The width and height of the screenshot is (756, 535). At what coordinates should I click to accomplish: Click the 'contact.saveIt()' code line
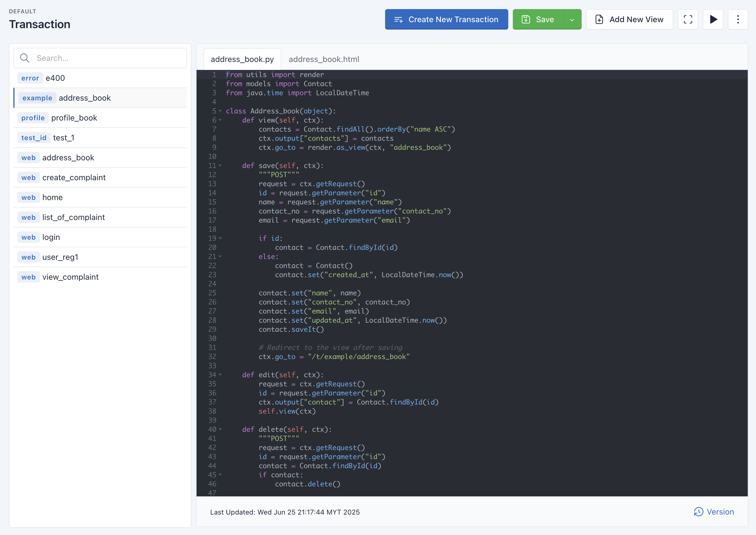291,329
